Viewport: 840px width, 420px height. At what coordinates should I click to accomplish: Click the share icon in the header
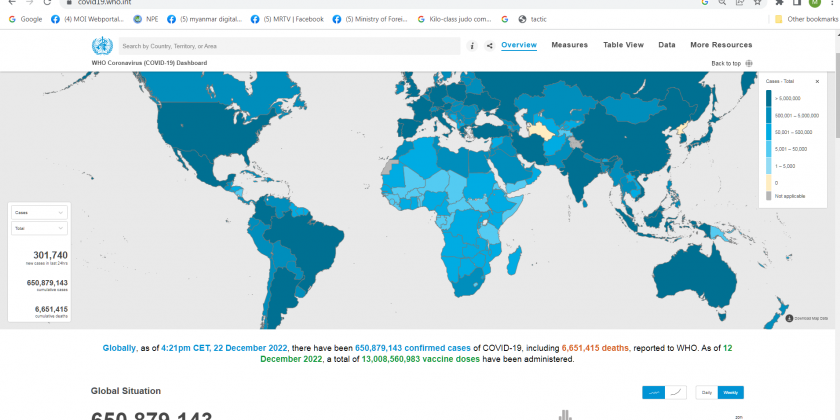pos(489,46)
